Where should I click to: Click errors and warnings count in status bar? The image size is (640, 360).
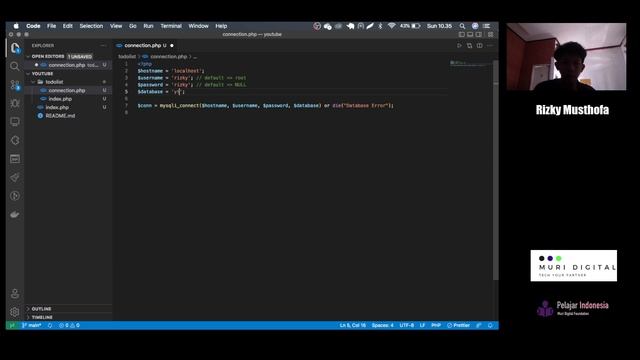pyautogui.click(x=69, y=325)
